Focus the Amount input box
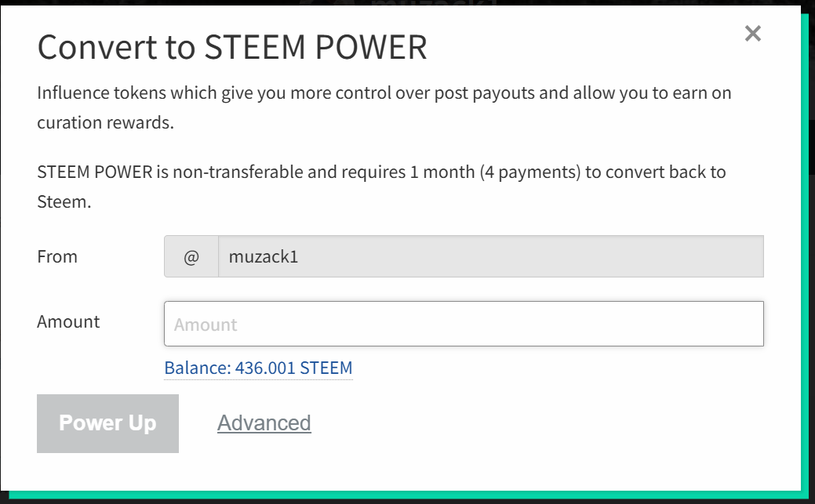The image size is (815, 504). click(463, 324)
